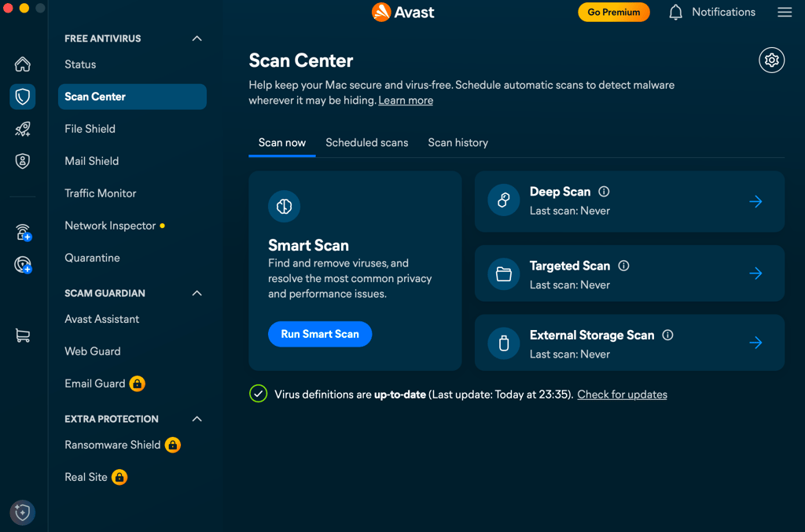Start Deep Scan with arrow
Screen dimensions: 805x532
[x=755, y=201]
